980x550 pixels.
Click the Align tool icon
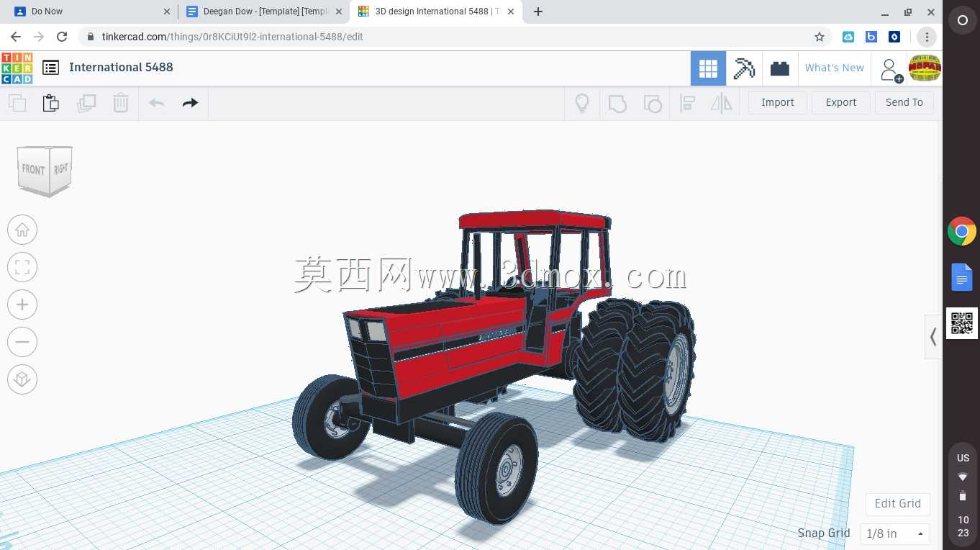[688, 103]
